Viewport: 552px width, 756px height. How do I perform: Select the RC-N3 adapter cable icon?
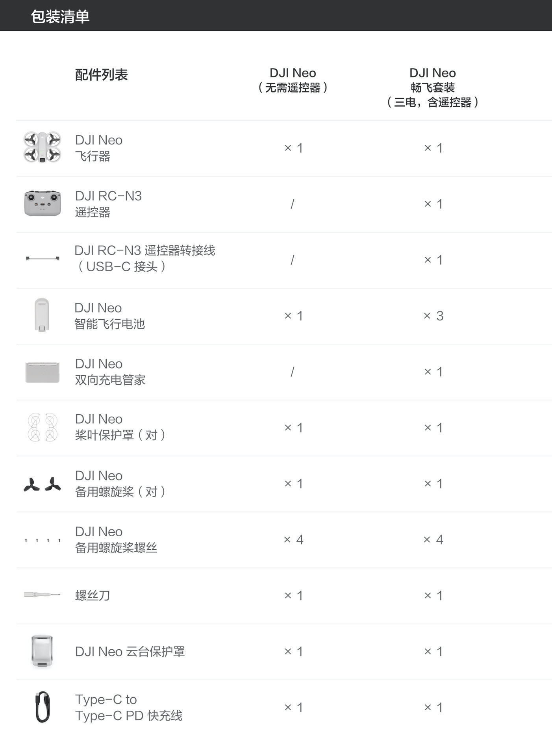43,258
